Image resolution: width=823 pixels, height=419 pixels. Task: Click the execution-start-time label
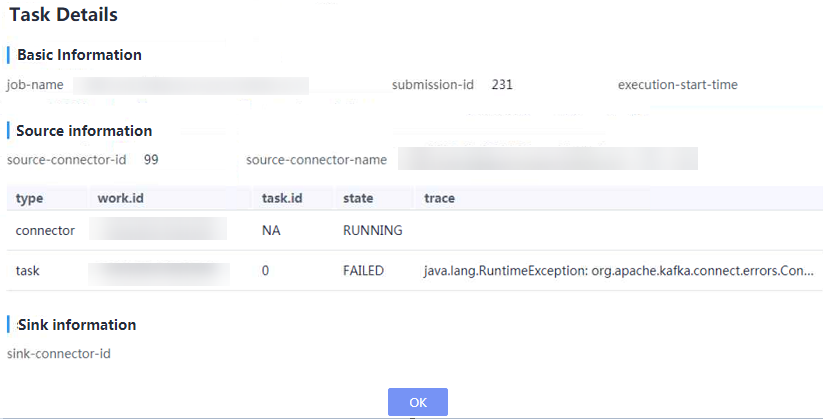[x=678, y=85]
